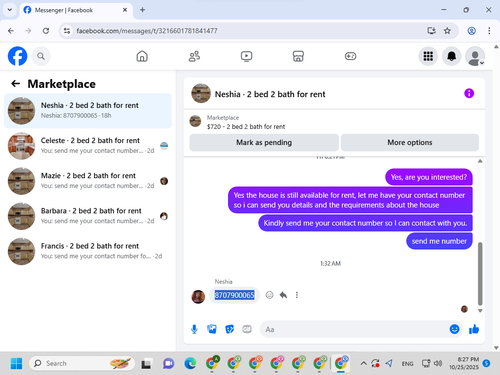Click the chat scroll up arrow
The image size is (500, 375).
(480, 161)
